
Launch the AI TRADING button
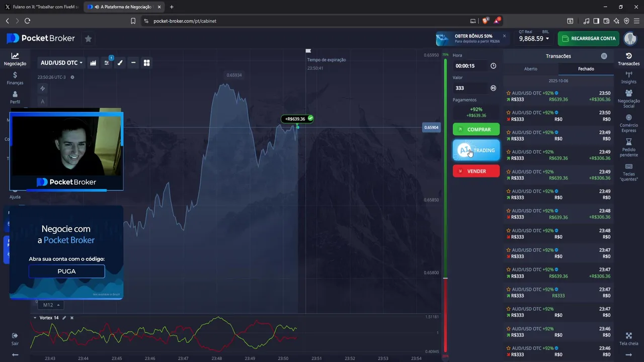point(476,150)
